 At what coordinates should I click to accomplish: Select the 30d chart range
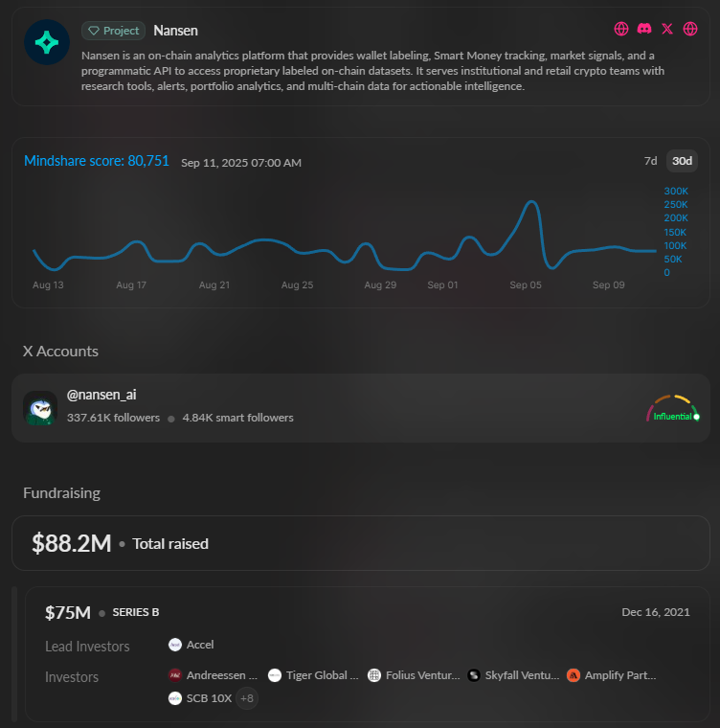682,161
